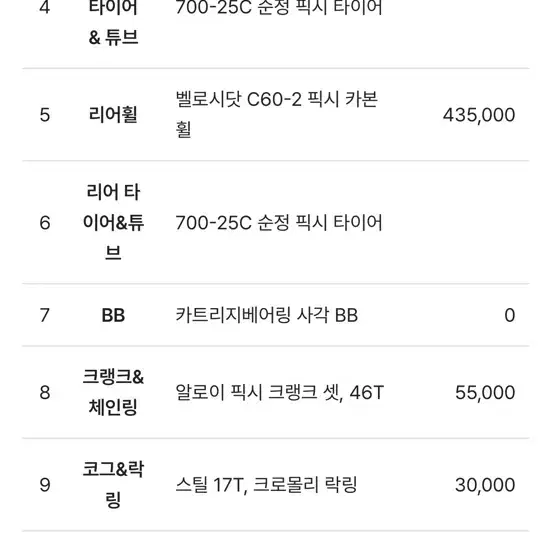Click the 벨로시닷 C60-2 픽시 카본 휠 description
The height and width of the screenshot is (552, 552).
pos(277,114)
